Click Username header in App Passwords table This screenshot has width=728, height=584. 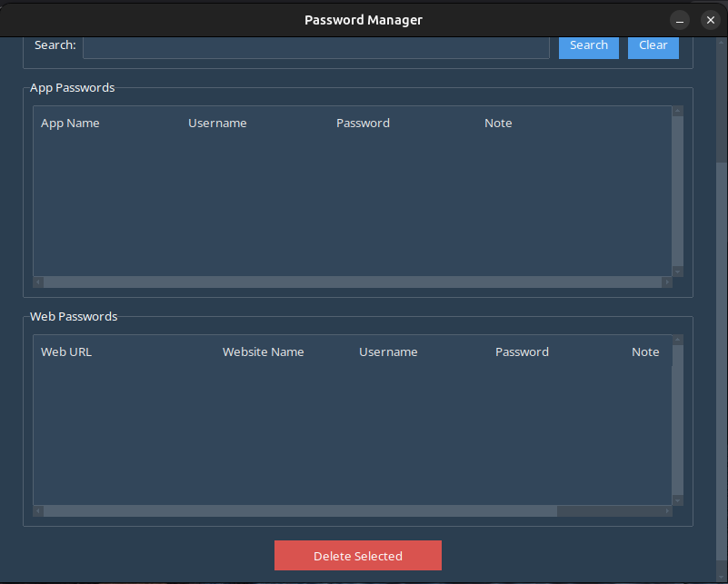coord(217,124)
